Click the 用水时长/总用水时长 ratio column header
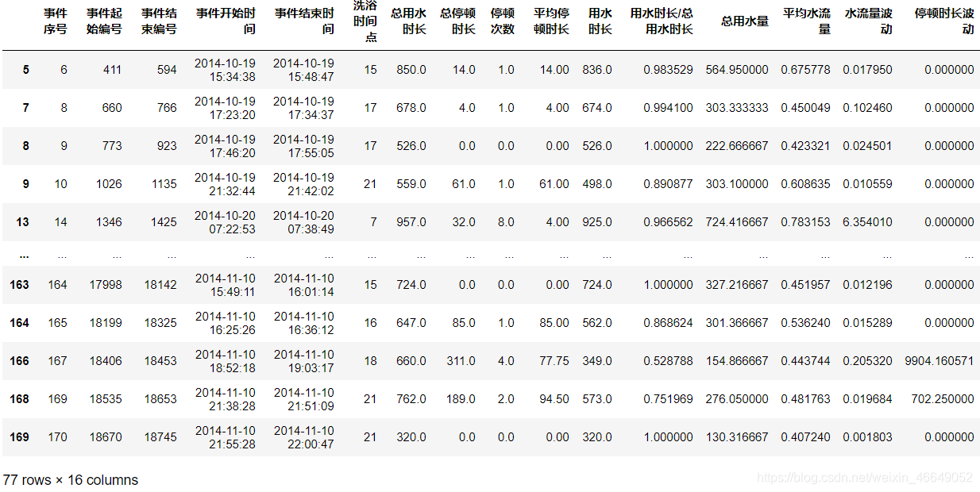Screen dimensions: 980x492 (662, 21)
